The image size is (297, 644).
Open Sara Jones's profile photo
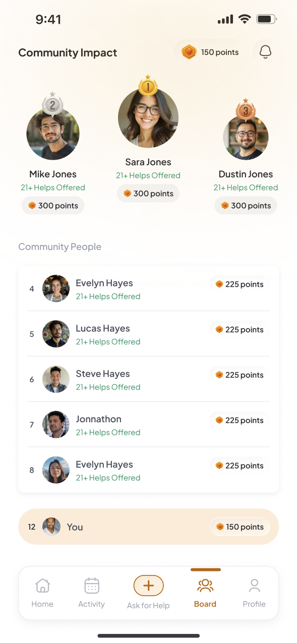[x=148, y=118]
